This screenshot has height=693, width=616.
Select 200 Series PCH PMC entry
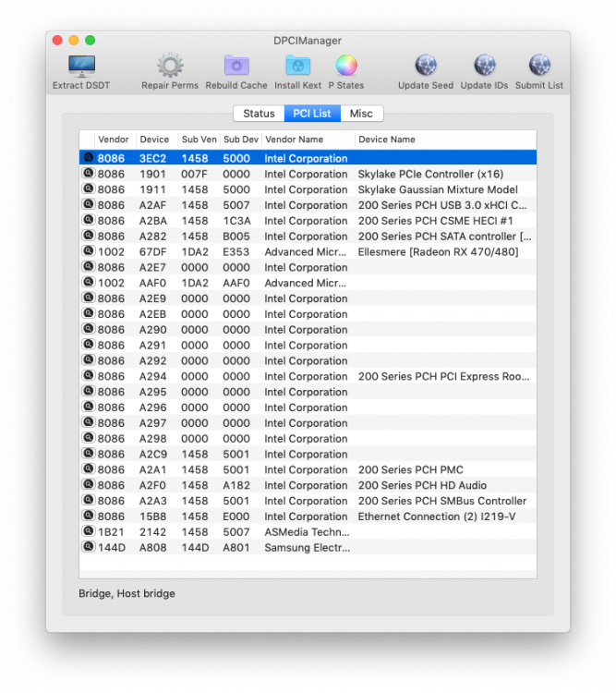[411, 469]
